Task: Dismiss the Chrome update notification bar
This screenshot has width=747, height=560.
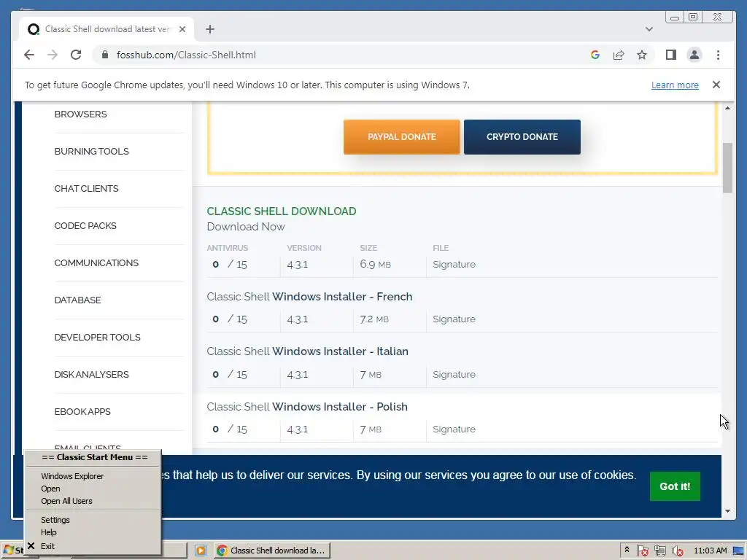Action: (716, 85)
